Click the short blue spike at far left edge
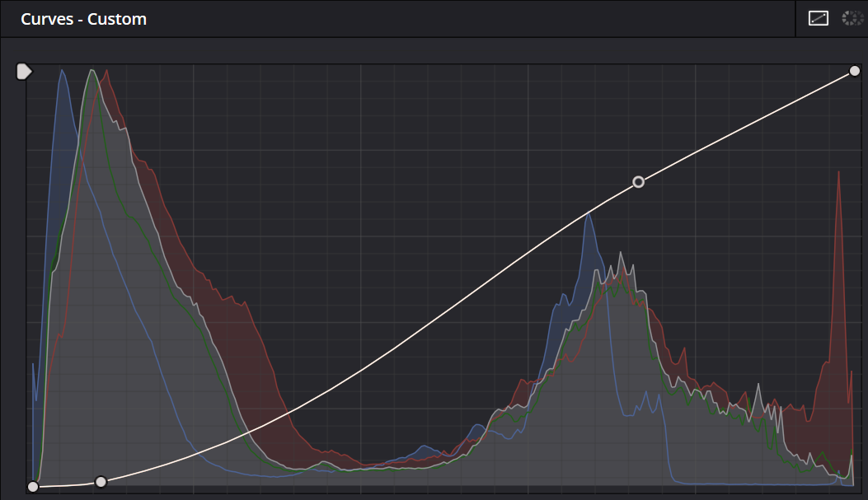868x500 pixels. coord(33,365)
